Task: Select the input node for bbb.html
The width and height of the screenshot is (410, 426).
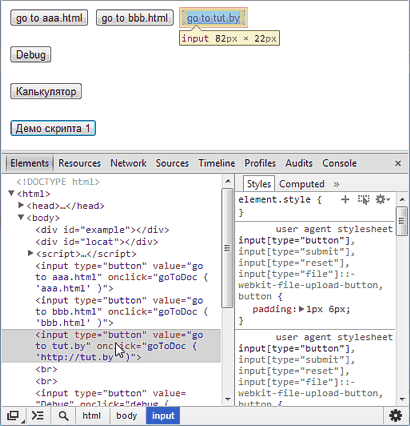Action: (122, 311)
